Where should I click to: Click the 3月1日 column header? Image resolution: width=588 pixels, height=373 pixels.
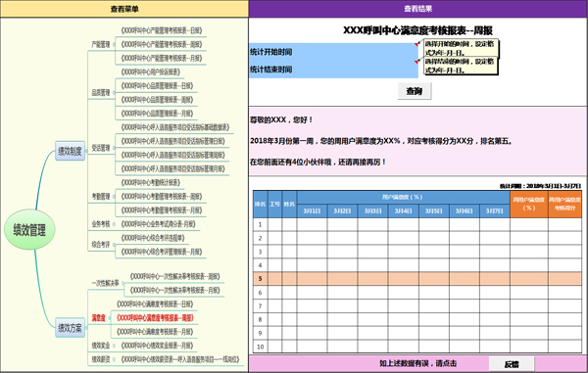click(x=312, y=211)
